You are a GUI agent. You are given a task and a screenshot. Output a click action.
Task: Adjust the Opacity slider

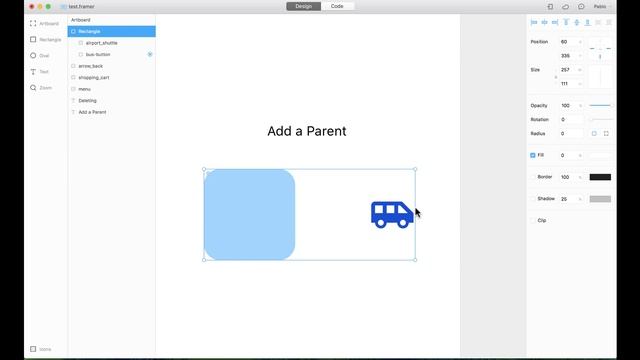tap(600, 106)
